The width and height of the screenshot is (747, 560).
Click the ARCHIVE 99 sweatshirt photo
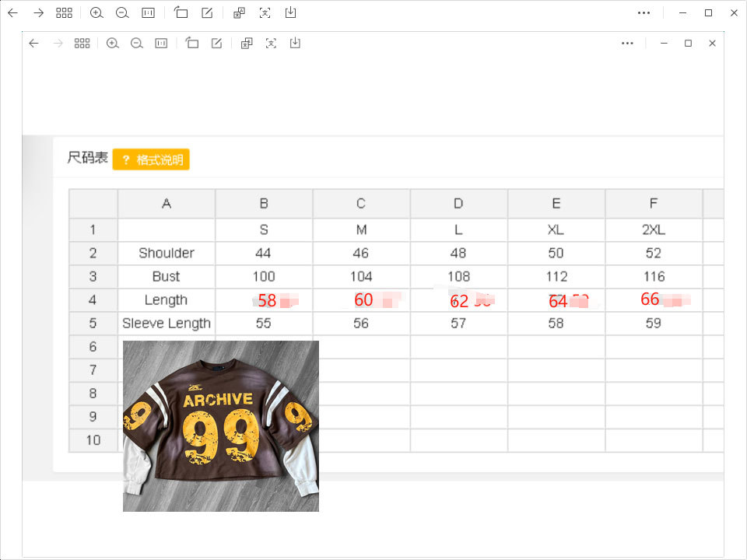click(x=221, y=426)
